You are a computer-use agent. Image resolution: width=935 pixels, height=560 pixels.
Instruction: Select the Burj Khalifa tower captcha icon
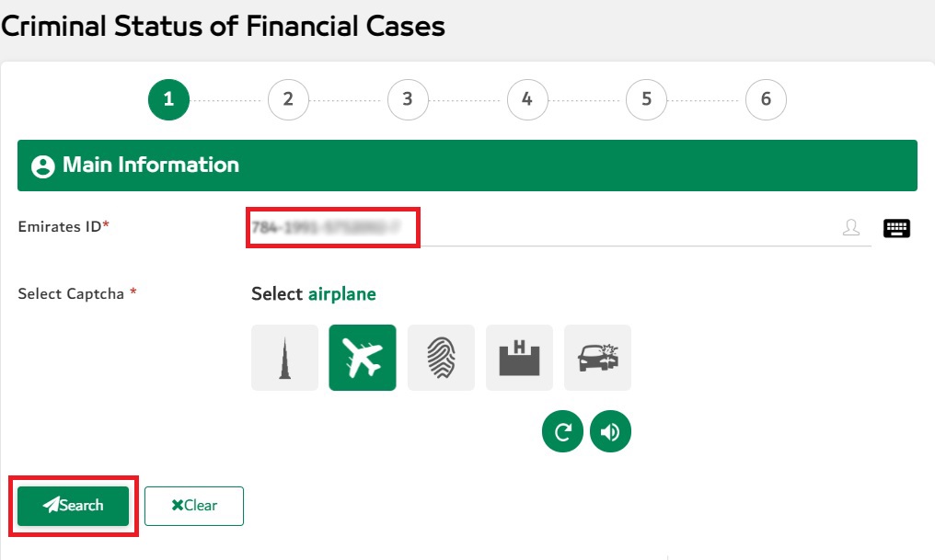pyautogui.click(x=284, y=358)
